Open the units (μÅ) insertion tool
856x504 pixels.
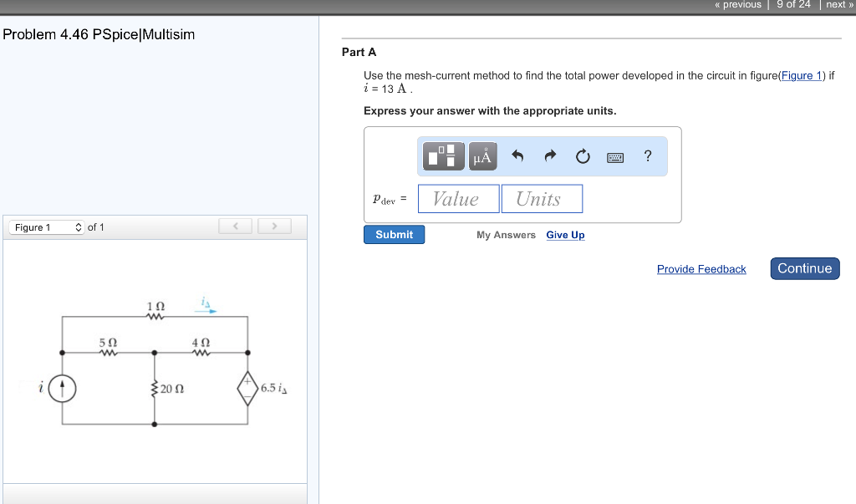[482, 155]
